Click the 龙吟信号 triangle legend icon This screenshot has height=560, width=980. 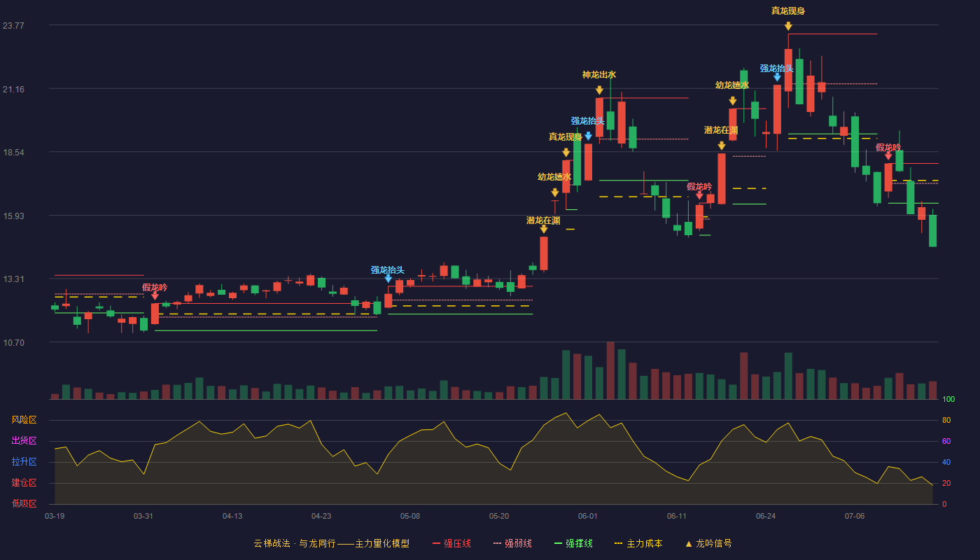(688, 543)
